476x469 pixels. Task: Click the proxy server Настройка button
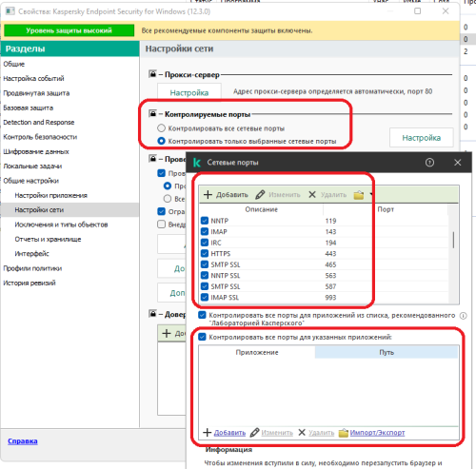point(189,92)
